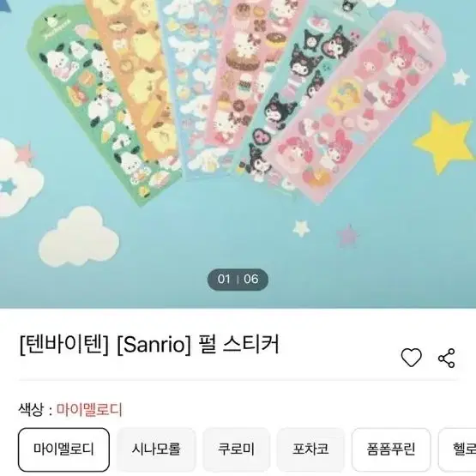Select the 포차코 option chip
Viewport: 476px width, 476px height.
310,449
